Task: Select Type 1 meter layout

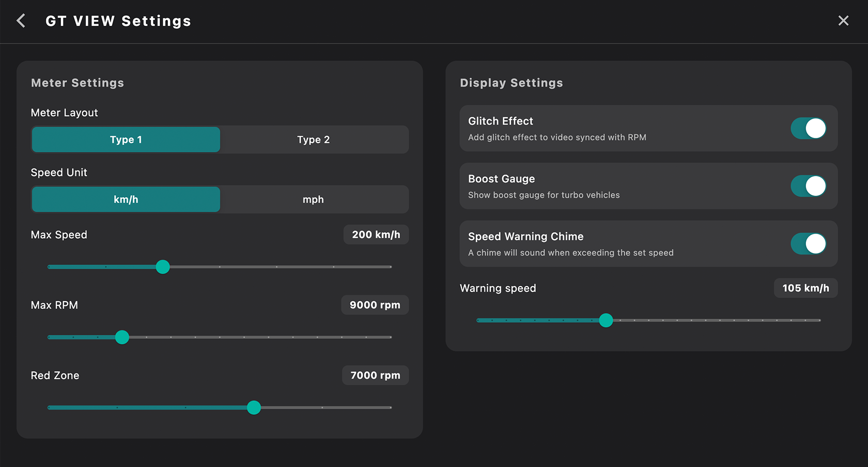Action: coord(126,139)
